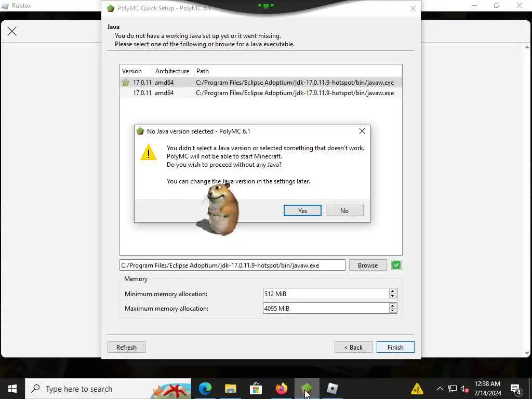Click the taskbar search box

pyautogui.click(x=108, y=389)
